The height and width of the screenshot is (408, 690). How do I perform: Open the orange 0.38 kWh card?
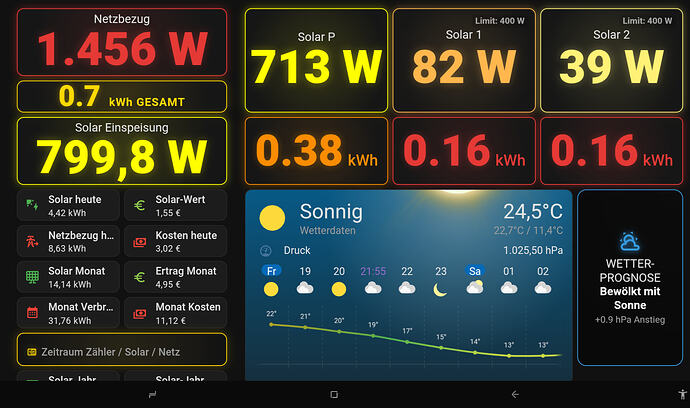[316, 151]
